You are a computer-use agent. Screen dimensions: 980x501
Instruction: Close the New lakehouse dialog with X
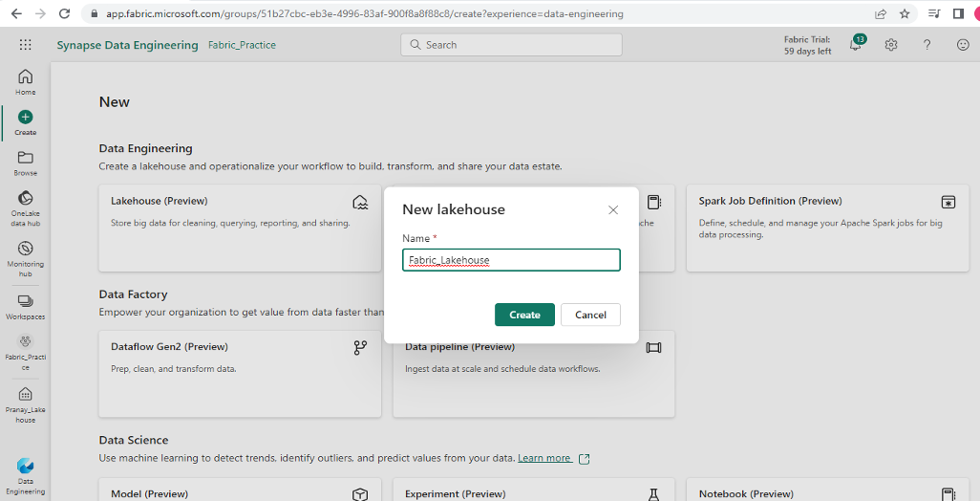coord(613,210)
